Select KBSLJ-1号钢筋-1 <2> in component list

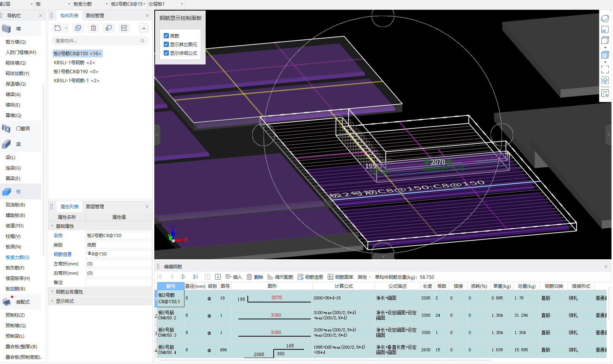(77, 81)
